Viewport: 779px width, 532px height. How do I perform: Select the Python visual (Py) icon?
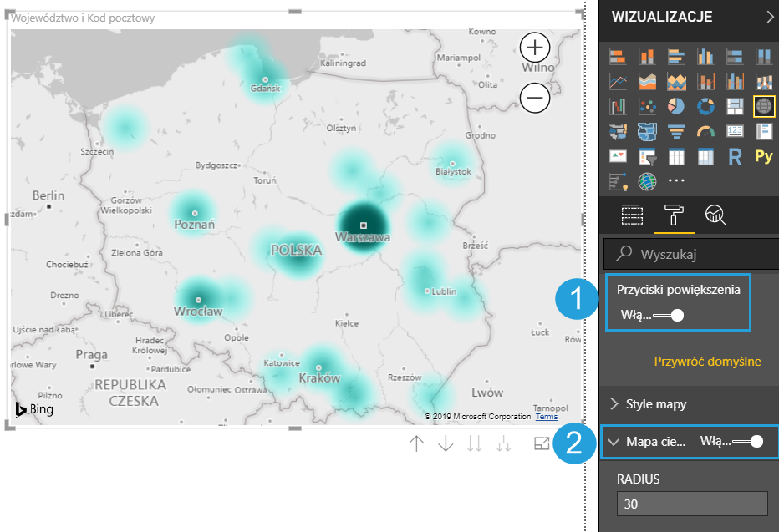[x=763, y=156]
